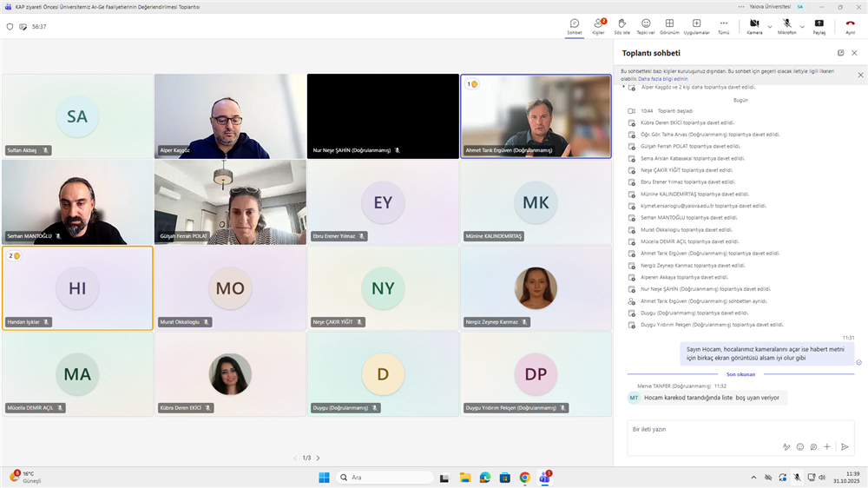Open the Tümü more options menu

tap(723, 25)
